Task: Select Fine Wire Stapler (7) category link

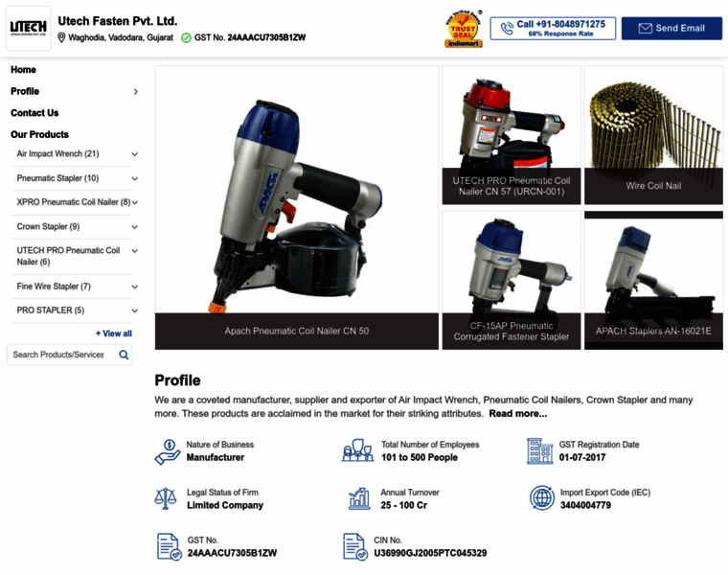Action: (54, 287)
